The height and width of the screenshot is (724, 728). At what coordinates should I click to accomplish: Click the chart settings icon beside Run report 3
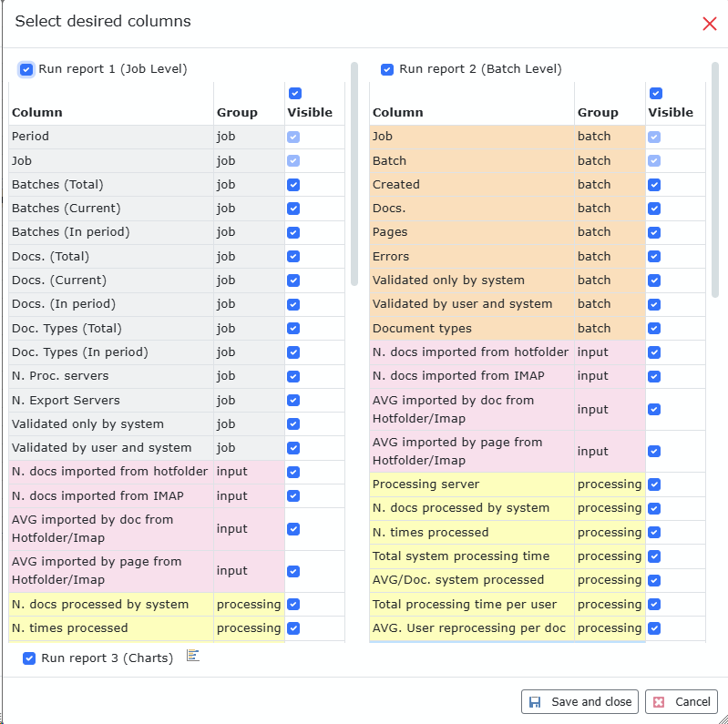pyautogui.click(x=192, y=656)
